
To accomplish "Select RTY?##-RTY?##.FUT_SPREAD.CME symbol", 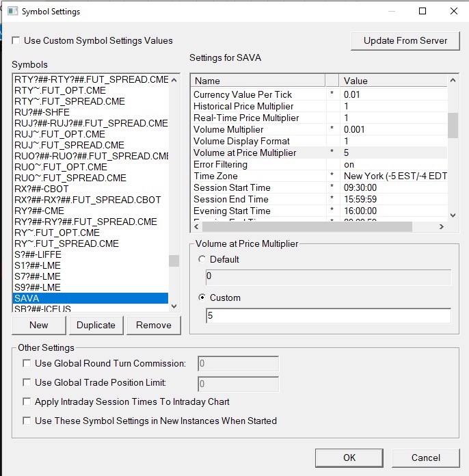I will pyautogui.click(x=91, y=79).
